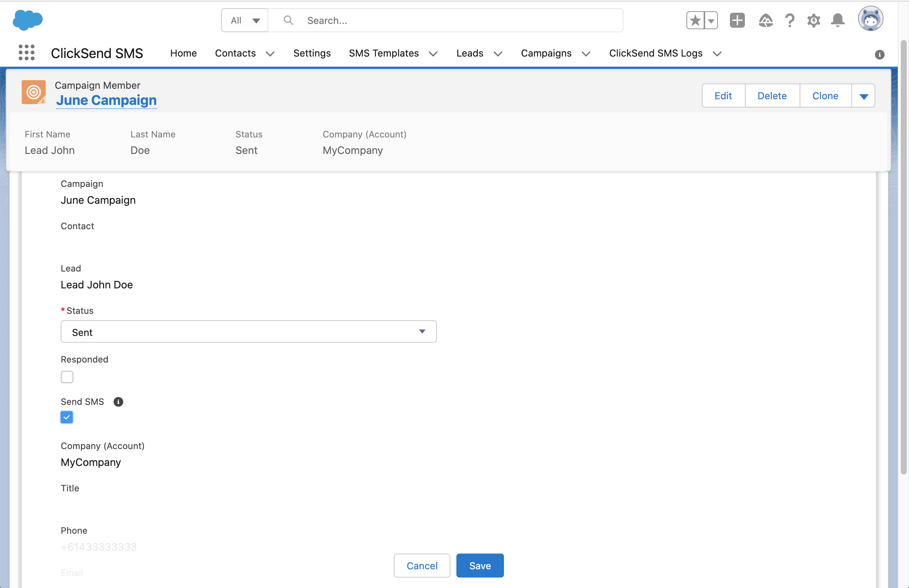Viewport: 909px width, 588px height.
Task: Click the header MyCompany value
Action: tap(353, 151)
